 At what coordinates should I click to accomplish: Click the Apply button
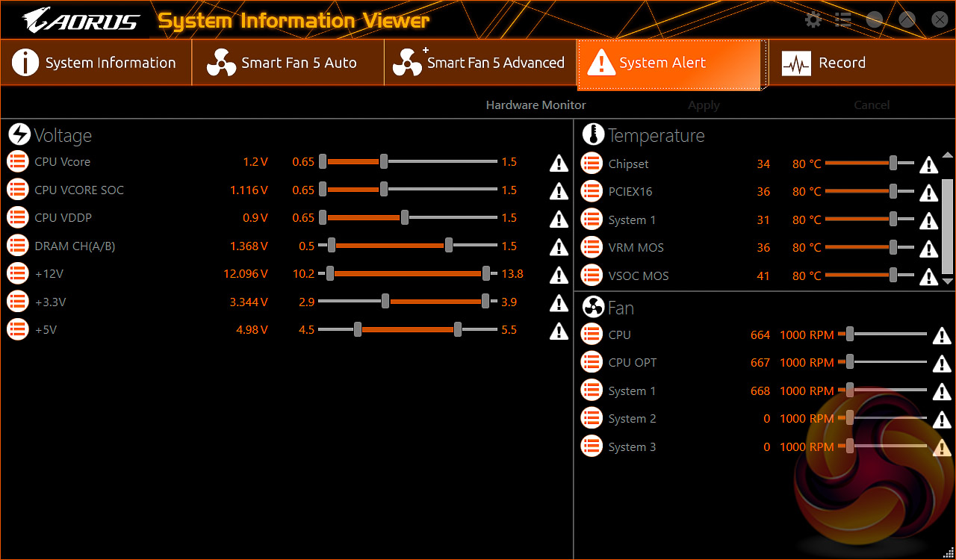[704, 105]
